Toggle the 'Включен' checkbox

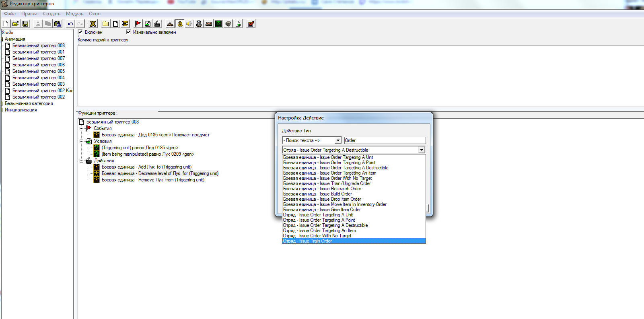coord(80,32)
